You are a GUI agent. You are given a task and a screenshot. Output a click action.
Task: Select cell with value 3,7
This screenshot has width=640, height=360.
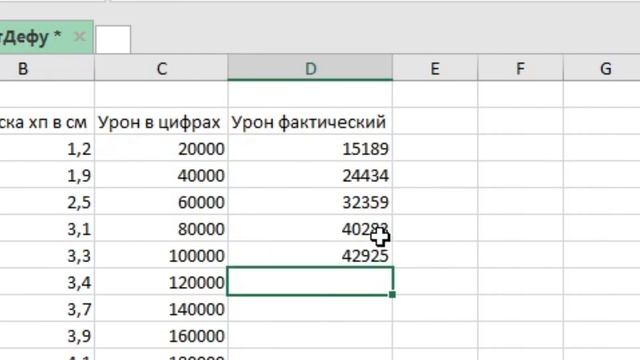(47, 309)
